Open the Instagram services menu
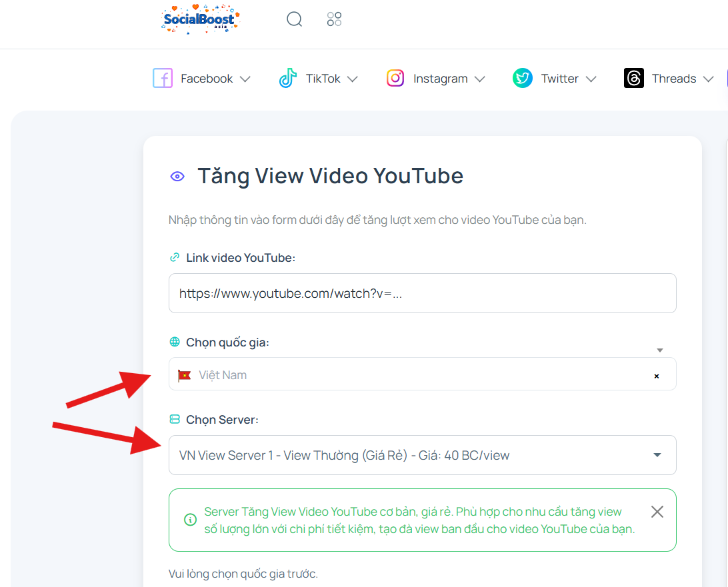Viewport: 728px width, 587px height. click(x=435, y=79)
